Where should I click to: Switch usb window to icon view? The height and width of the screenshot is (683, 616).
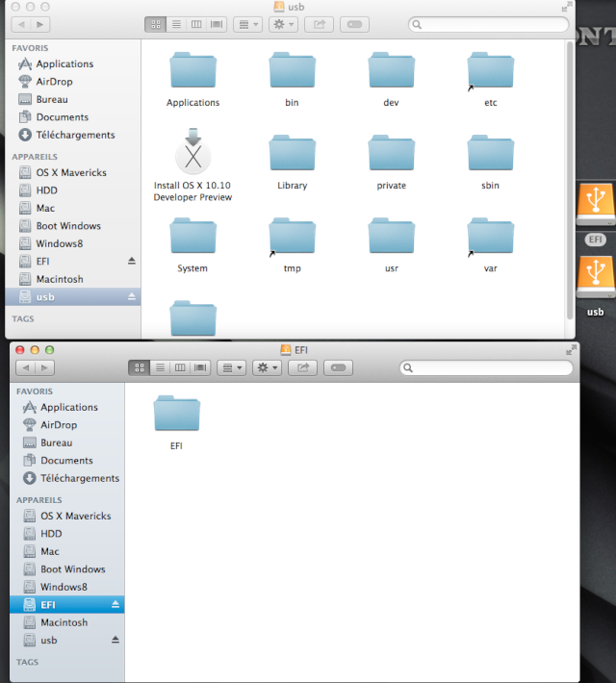[x=156, y=24]
